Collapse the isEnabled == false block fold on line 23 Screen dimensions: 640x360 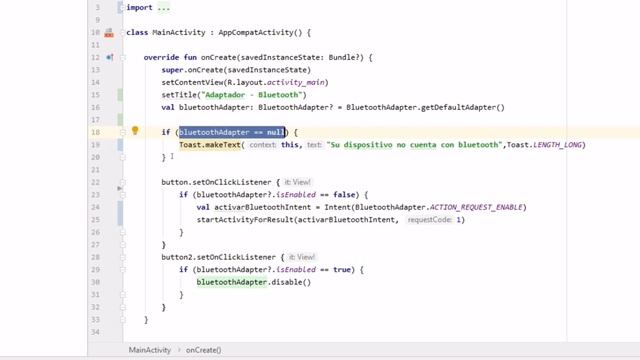pos(123,195)
